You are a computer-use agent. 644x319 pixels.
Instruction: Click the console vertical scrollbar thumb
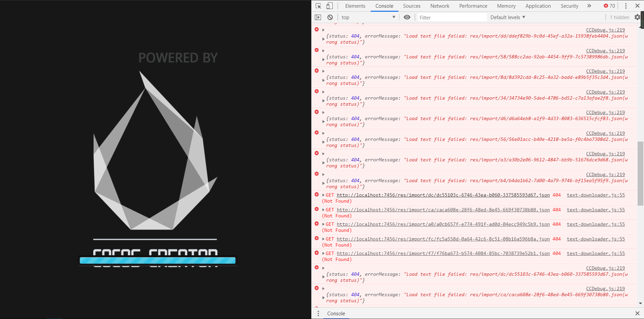pyautogui.click(x=640, y=173)
